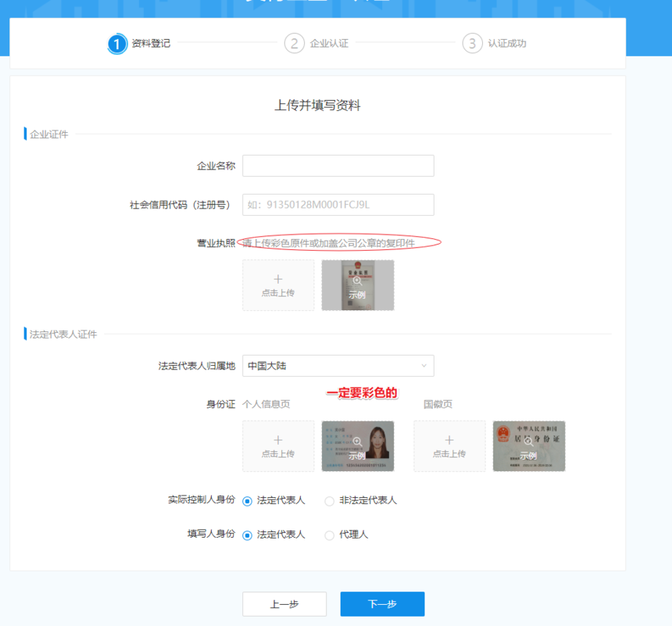
Task: Focus the 企业名称 input field
Action: [338, 166]
